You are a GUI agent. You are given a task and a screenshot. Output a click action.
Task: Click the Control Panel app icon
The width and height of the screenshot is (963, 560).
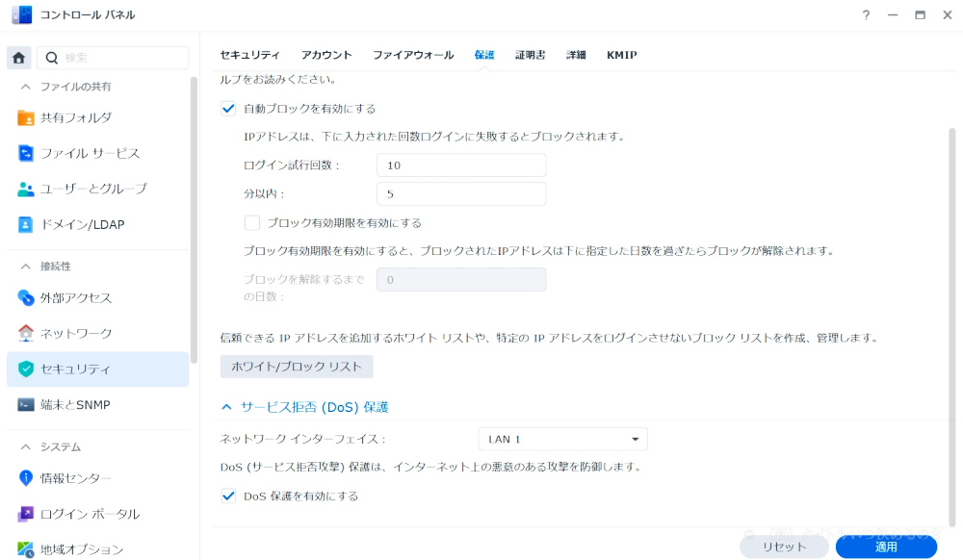[21, 15]
